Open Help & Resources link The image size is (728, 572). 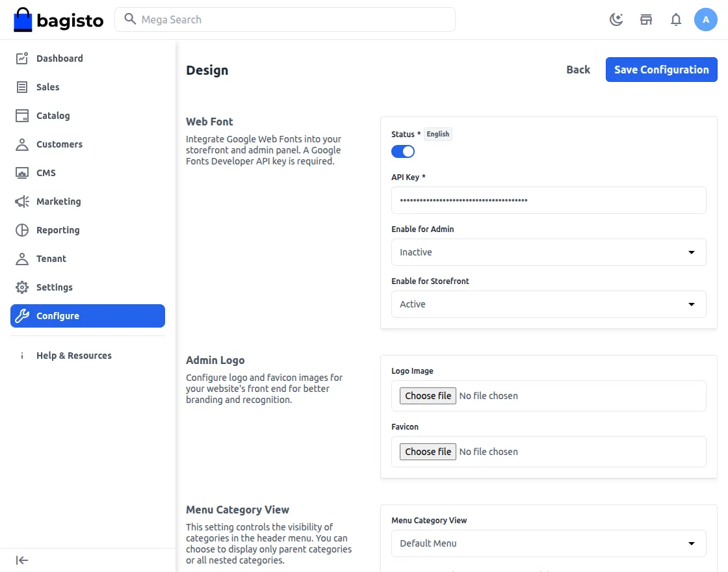coord(74,356)
